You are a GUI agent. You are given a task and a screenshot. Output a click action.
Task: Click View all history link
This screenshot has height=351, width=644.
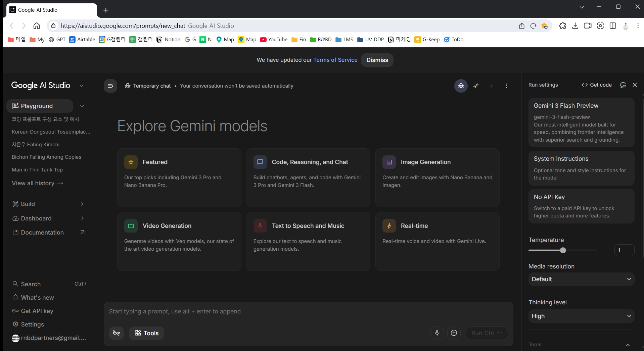coord(38,183)
